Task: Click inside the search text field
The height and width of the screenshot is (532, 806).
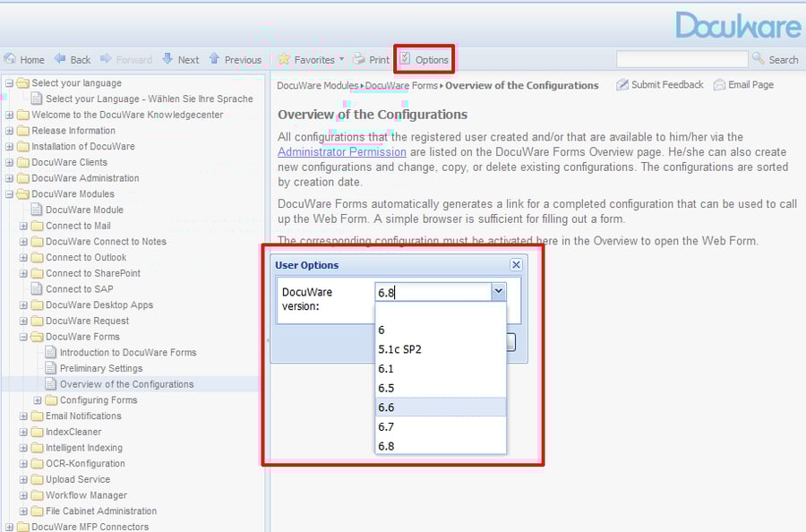Action: (682, 59)
